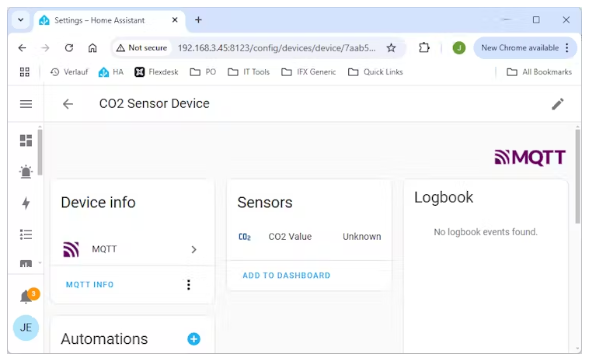Add a new automation with plus icon
This screenshot has height=360, width=591.
tap(194, 339)
